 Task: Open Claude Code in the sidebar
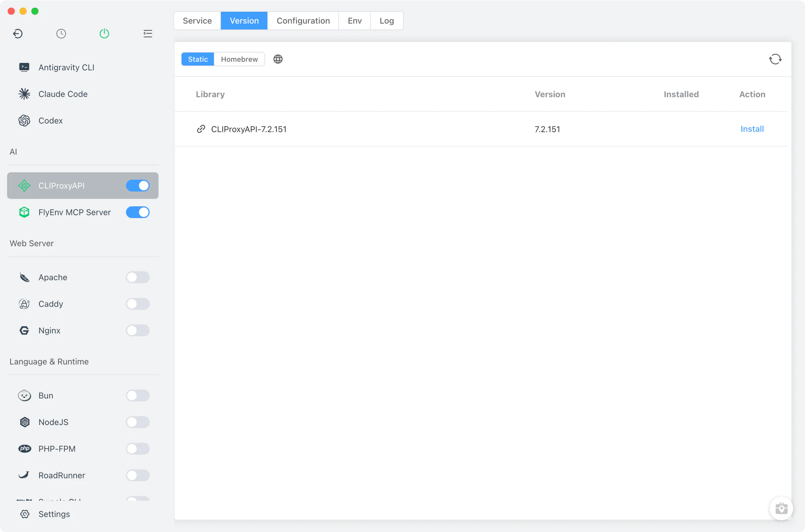coord(83,94)
